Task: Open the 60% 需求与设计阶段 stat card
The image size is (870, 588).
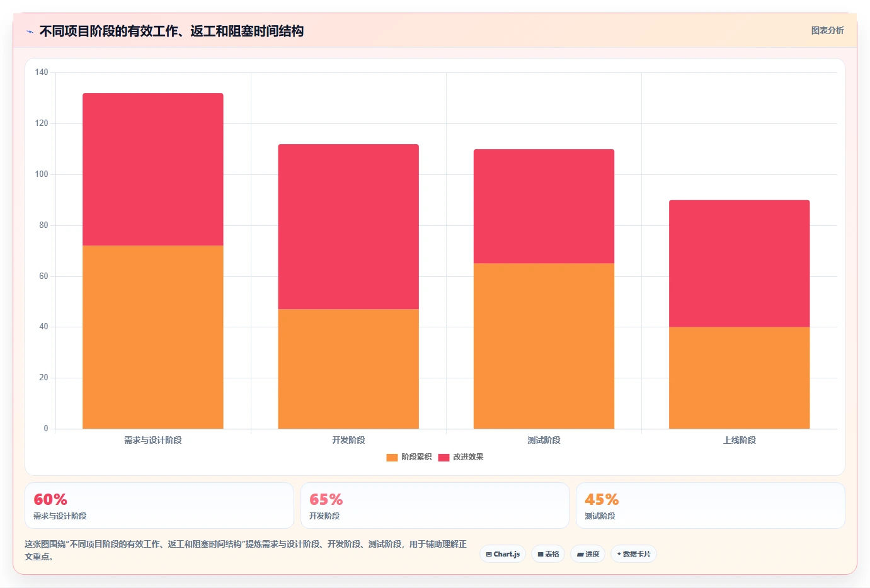Action: pos(159,506)
